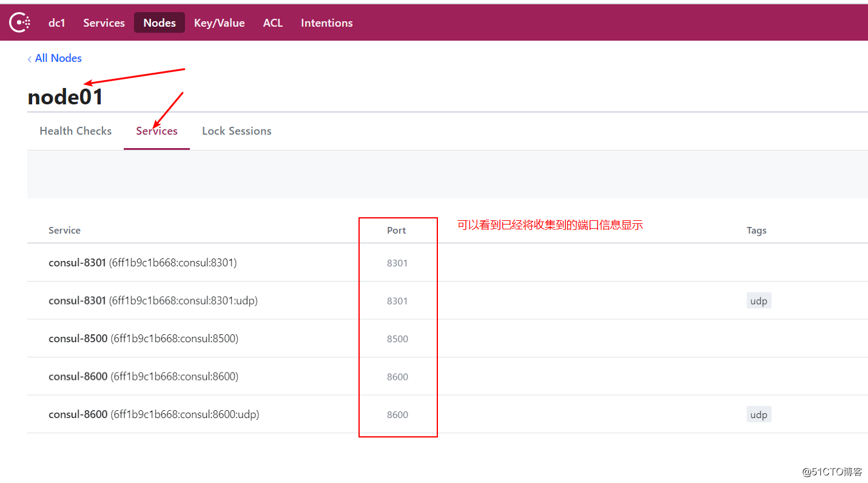Open the dc1 datacenter selector

click(x=56, y=23)
